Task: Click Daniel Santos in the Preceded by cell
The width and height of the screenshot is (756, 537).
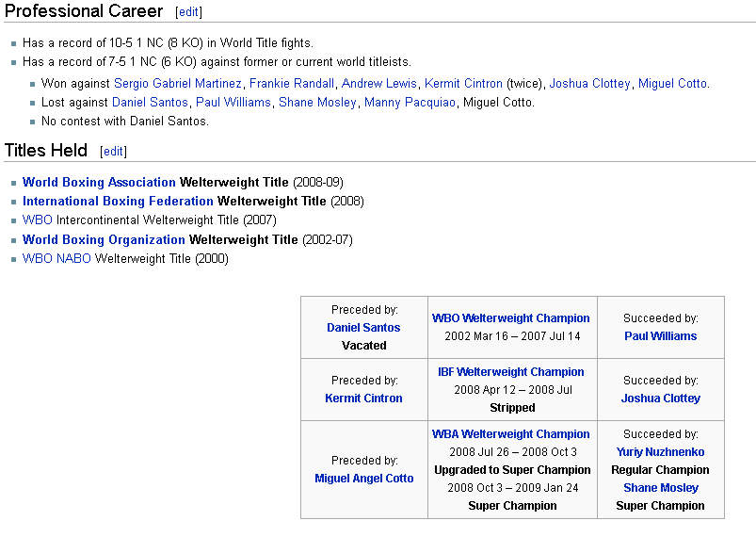Action: coord(363,328)
